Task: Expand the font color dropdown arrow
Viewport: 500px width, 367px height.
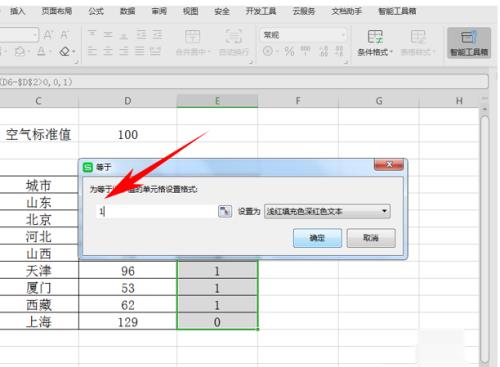Action: 50,52
